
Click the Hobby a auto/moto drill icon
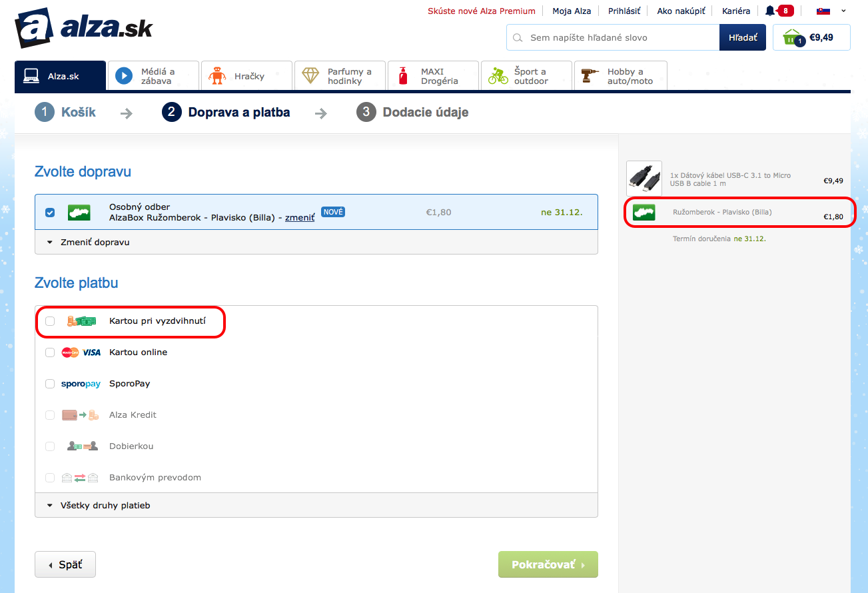[590, 76]
